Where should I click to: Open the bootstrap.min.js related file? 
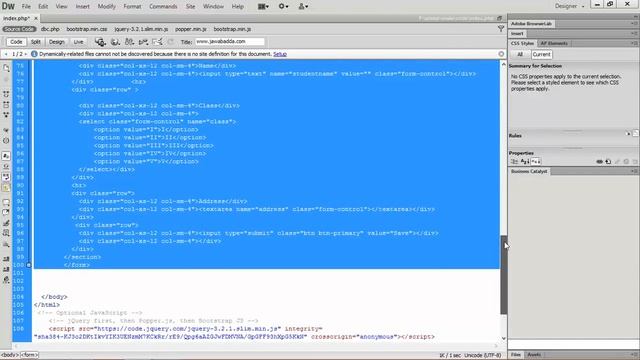tap(232, 29)
